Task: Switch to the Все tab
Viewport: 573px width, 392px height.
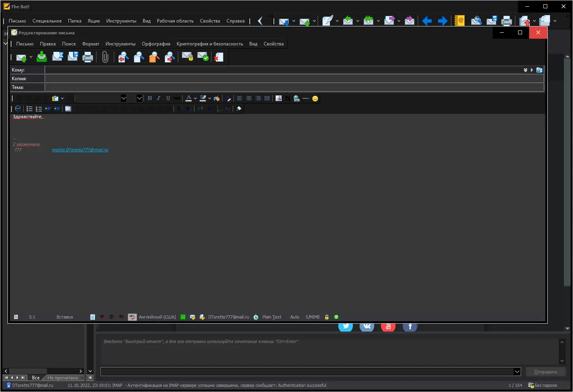Action: point(36,378)
